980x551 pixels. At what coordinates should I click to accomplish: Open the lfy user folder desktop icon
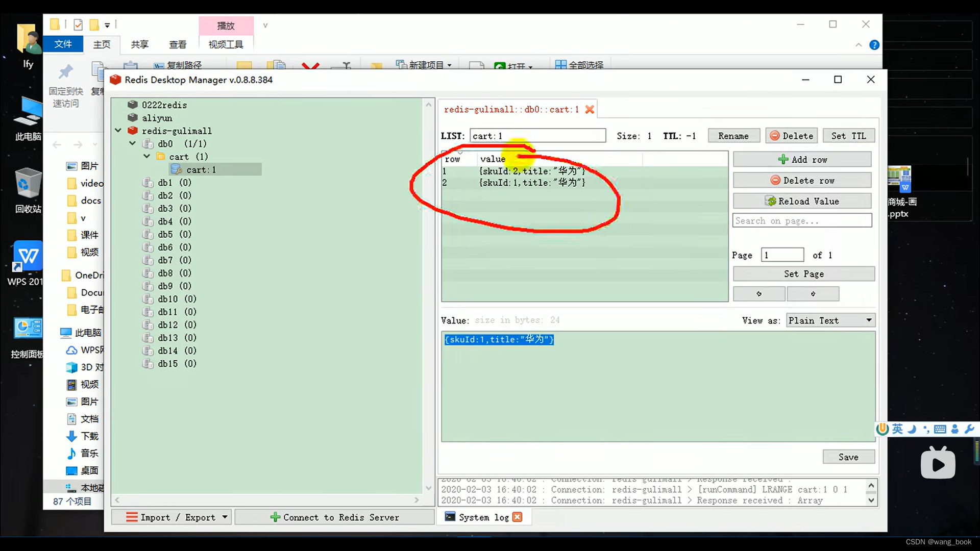28,46
